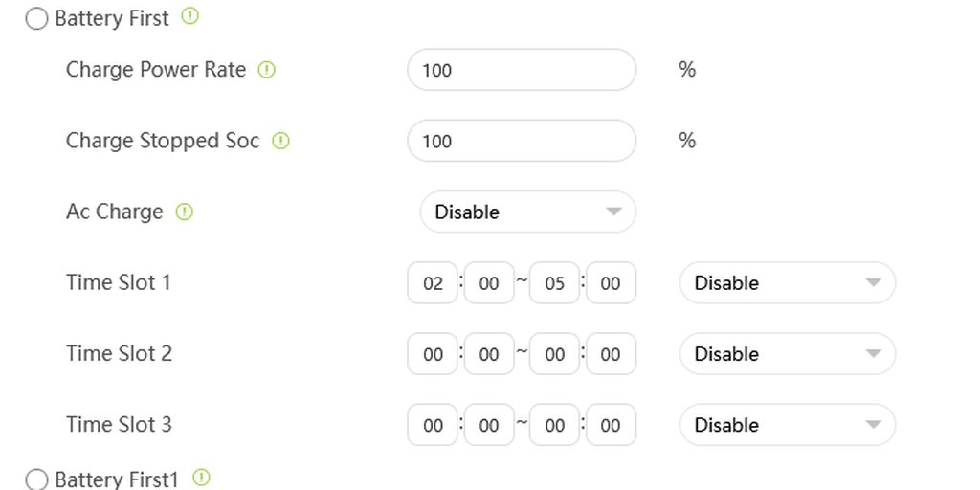This screenshot has width=980, height=490.
Task: Expand the Time Slot 2 enable dropdown
Action: [787, 354]
